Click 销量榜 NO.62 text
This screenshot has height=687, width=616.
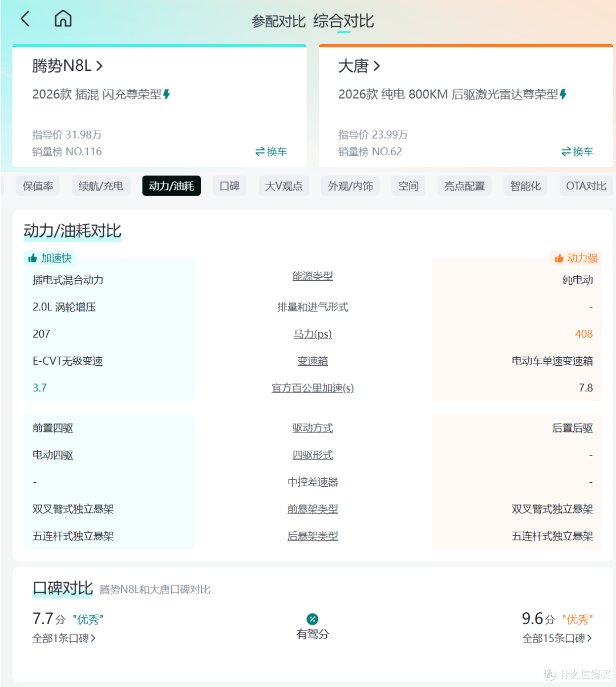(x=370, y=152)
